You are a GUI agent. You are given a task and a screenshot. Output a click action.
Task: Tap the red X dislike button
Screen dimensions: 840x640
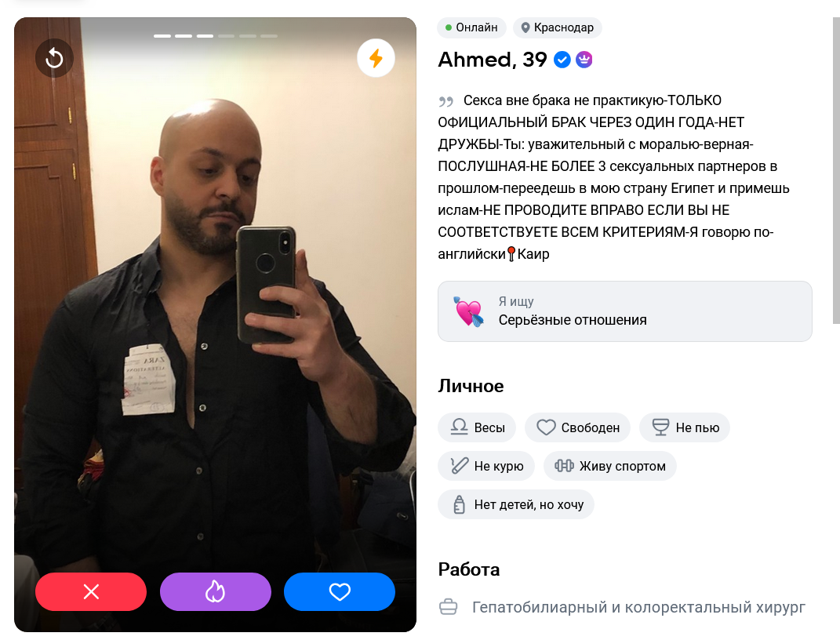tap(91, 592)
